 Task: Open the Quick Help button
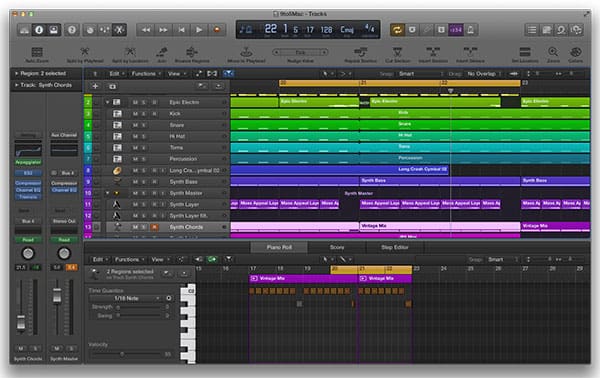[x=72, y=30]
